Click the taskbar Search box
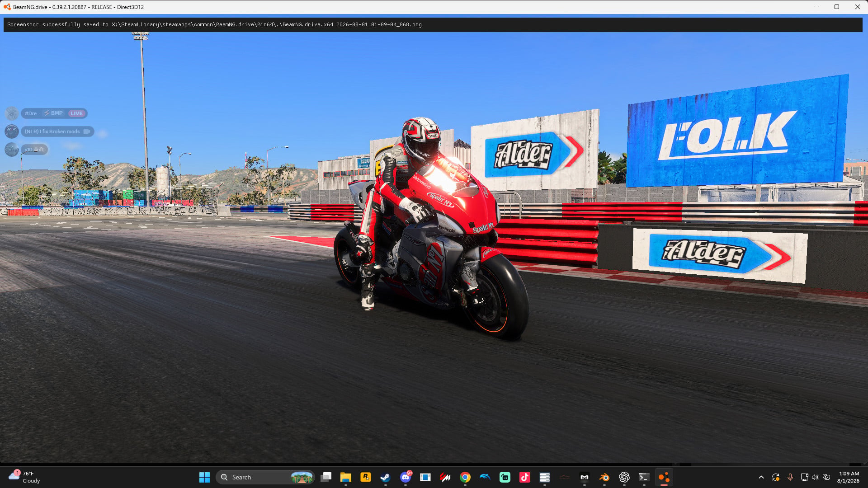The width and height of the screenshot is (868, 488). [x=265, y=477]
